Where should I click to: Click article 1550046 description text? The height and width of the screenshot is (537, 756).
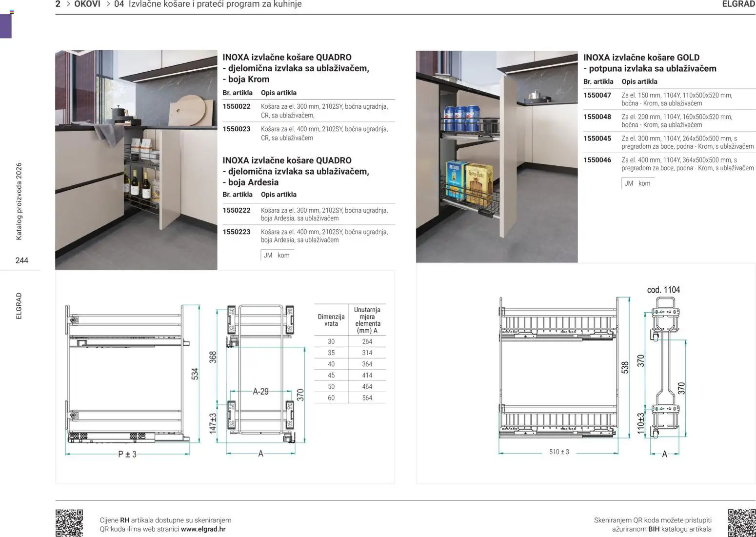pyautogui.click(x=688, y=163)
